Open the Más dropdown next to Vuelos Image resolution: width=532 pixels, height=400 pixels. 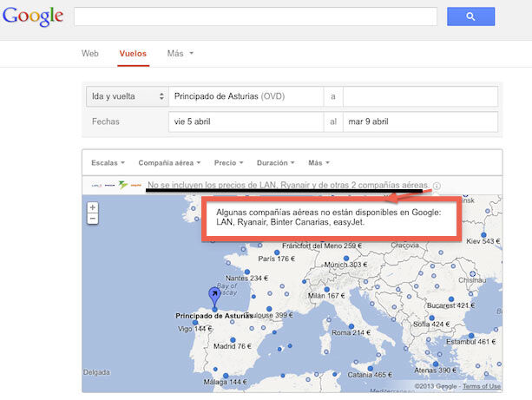(181, 53)
